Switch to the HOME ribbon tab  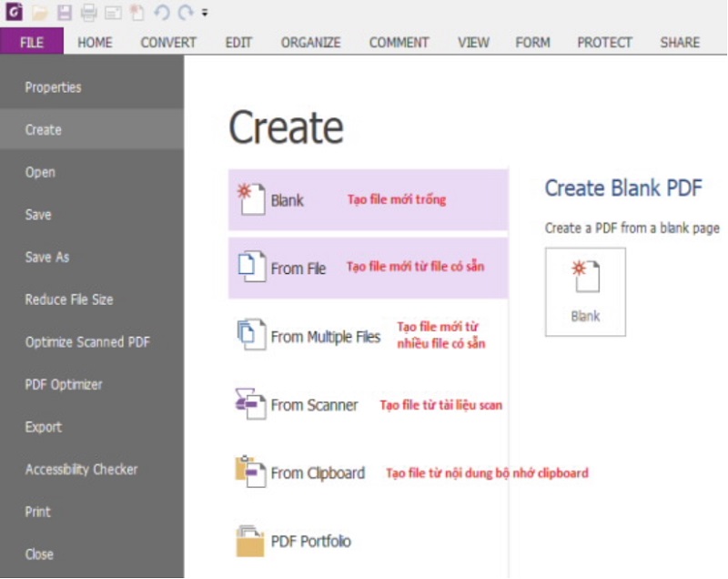(95, 42)
